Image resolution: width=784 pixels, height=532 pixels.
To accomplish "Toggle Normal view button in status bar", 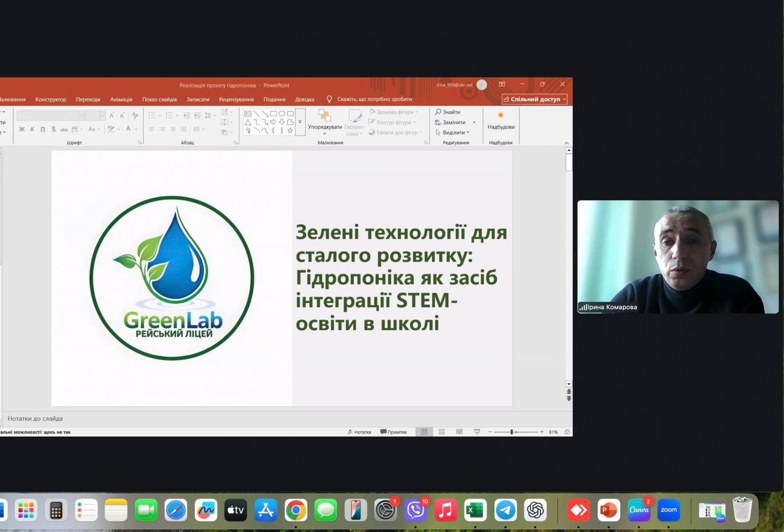I will (x=424, y=432).
